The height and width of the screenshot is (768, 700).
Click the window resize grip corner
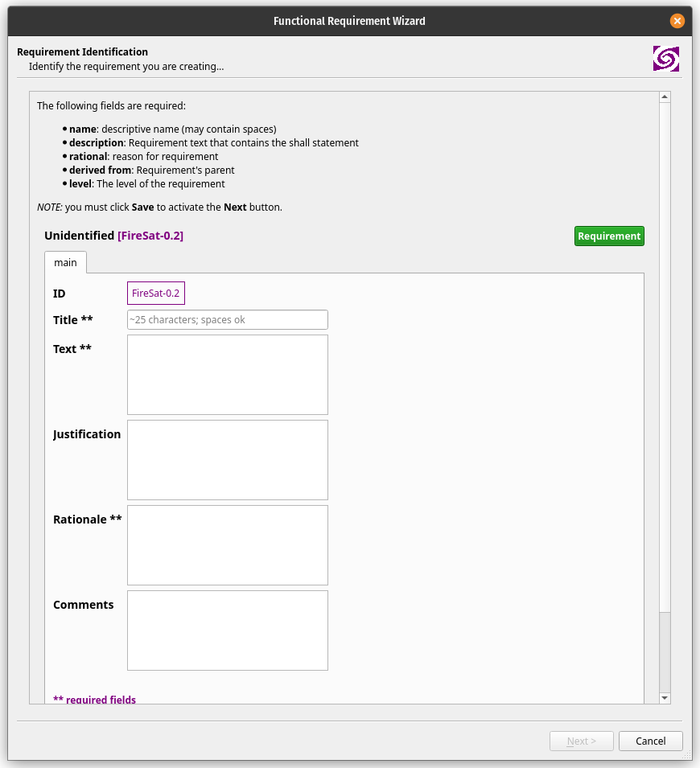pyautogui.click(x=687, y=755)
